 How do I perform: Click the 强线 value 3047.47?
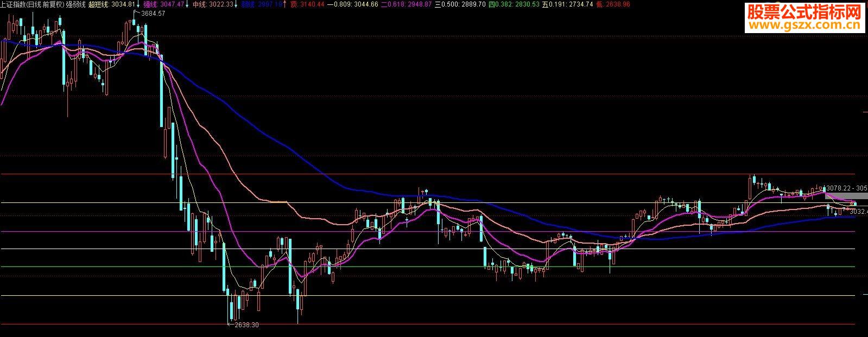pyautogui.click(x=173, y=4)
